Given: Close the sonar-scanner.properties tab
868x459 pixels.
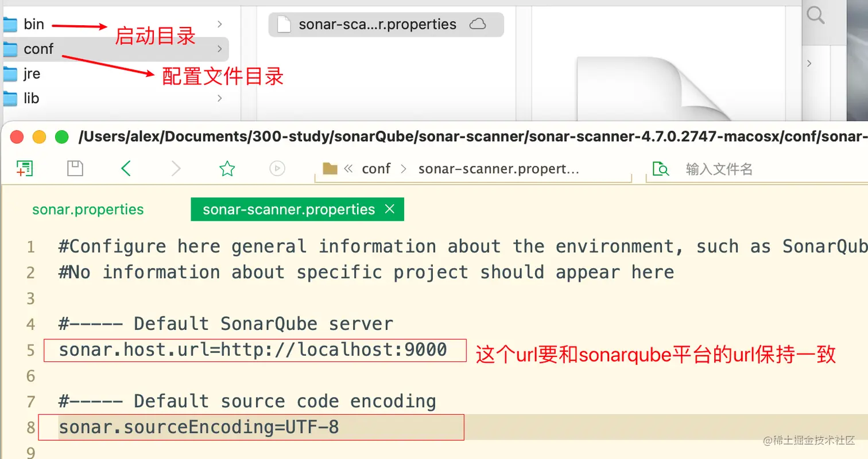Looking at the screenshot, I should coord(390,209).
